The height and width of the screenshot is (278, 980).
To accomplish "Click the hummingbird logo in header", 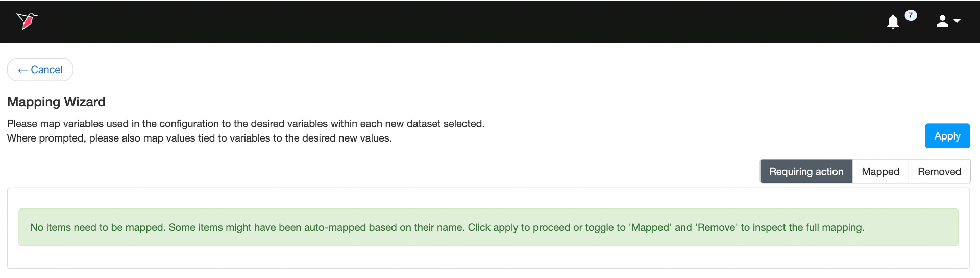I will [x=27, y=21].
